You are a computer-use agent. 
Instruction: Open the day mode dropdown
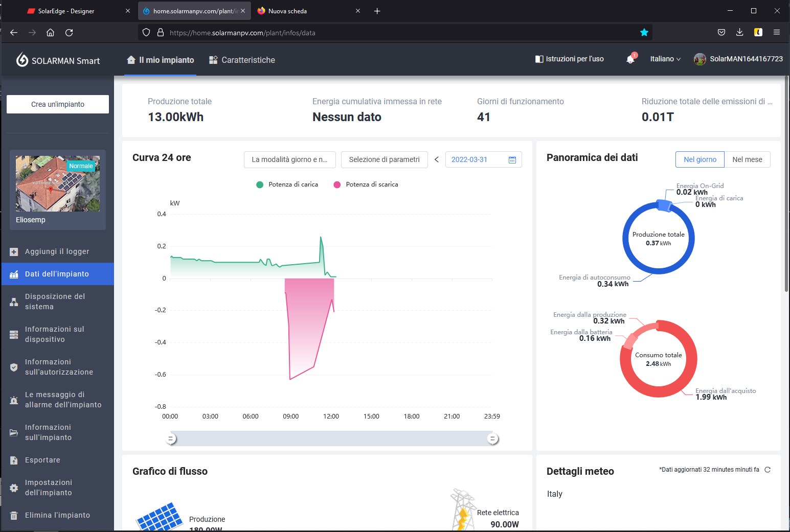click(289, 159)
